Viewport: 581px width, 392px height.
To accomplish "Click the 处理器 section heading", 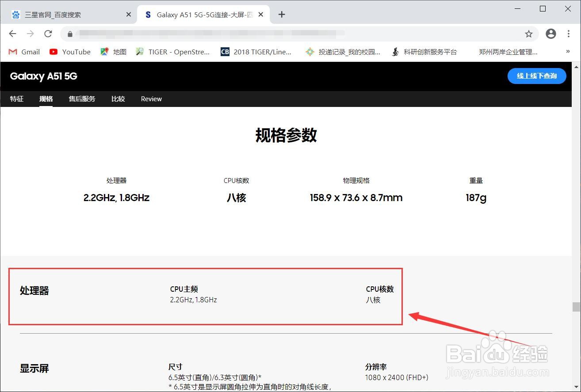I will point(34,291).
